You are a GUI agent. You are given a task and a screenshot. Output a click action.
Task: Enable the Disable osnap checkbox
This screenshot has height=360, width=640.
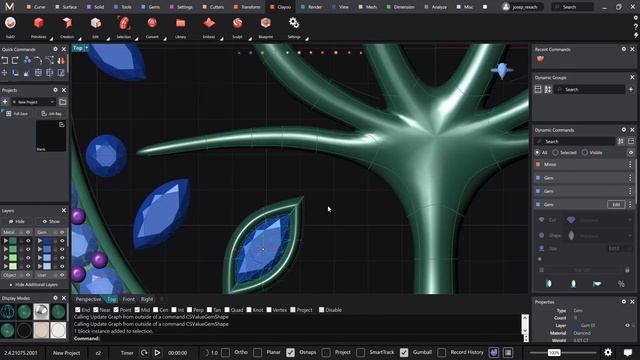[x=322, y=310]
